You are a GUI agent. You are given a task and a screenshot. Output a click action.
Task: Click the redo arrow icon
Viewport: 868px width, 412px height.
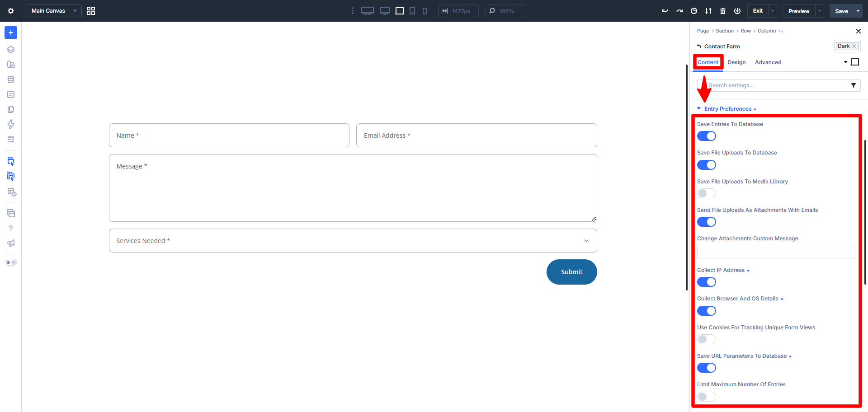pyautogui.click(x=679, y=11)
